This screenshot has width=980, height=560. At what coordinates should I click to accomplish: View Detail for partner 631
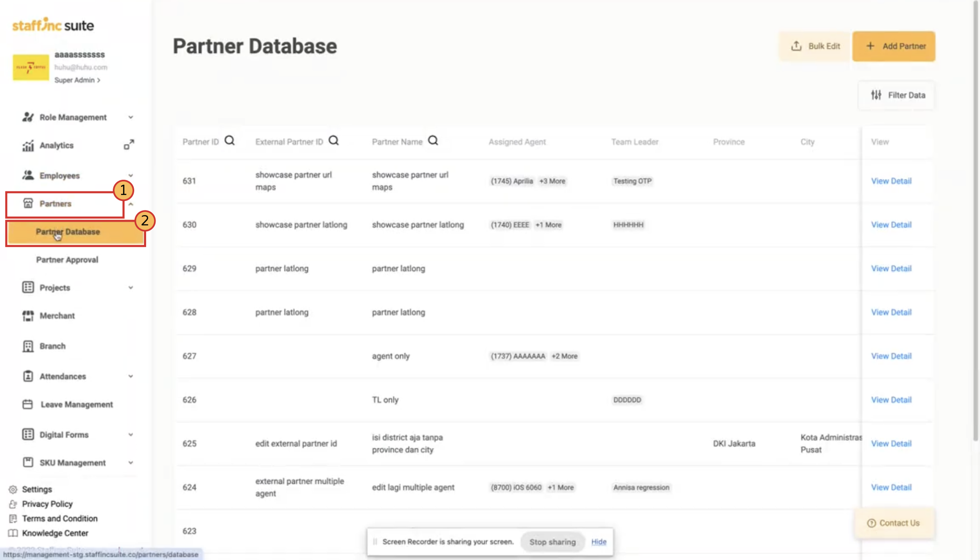pyautogui.click(x=891, y=181)
